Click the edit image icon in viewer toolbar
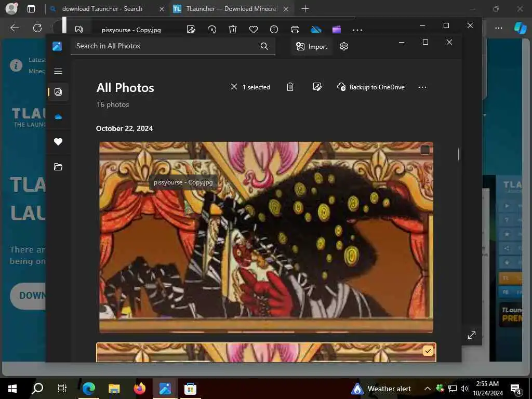 tap(191, 30)
